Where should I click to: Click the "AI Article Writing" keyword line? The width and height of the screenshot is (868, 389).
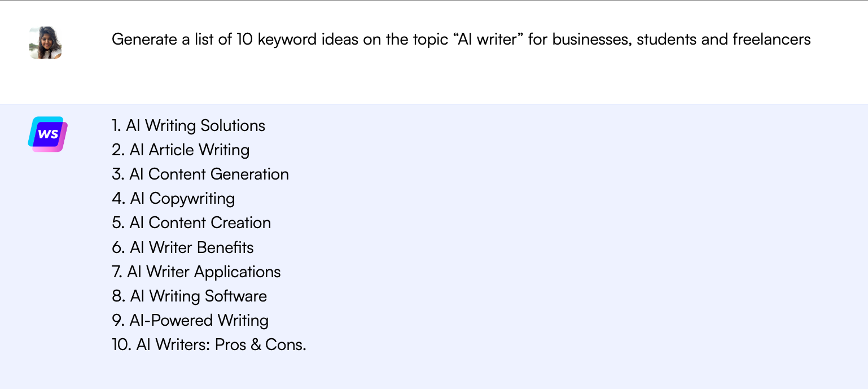click(181, 150)
